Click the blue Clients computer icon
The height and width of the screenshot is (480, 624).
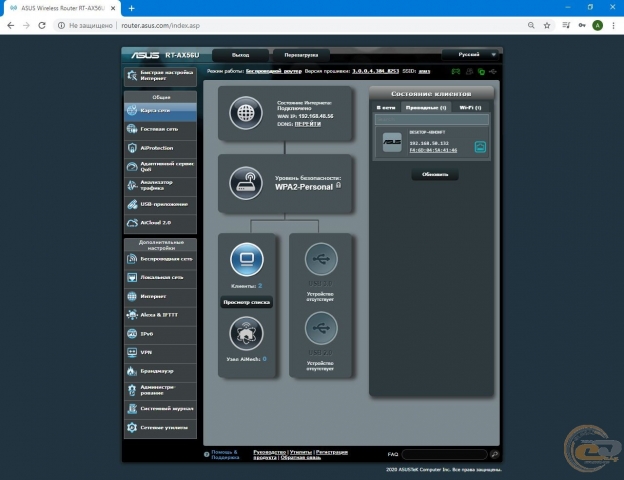coord(247,260)
